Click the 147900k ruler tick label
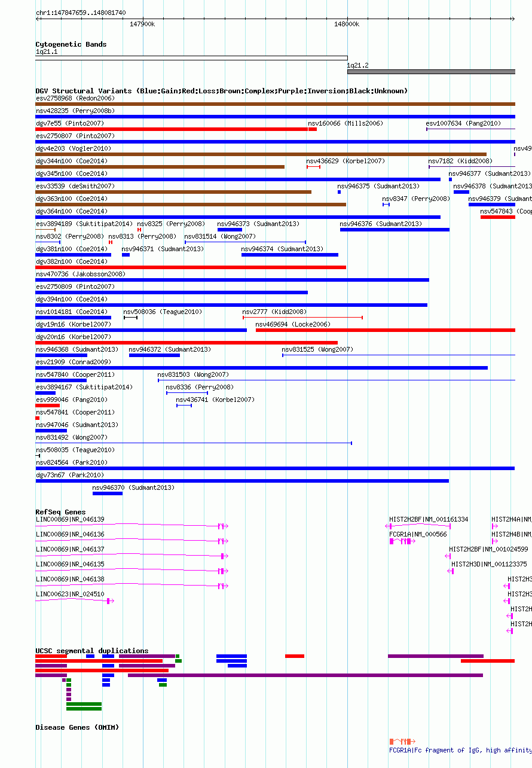The height and width of the screenshot is (768, 532). (142, 24)
